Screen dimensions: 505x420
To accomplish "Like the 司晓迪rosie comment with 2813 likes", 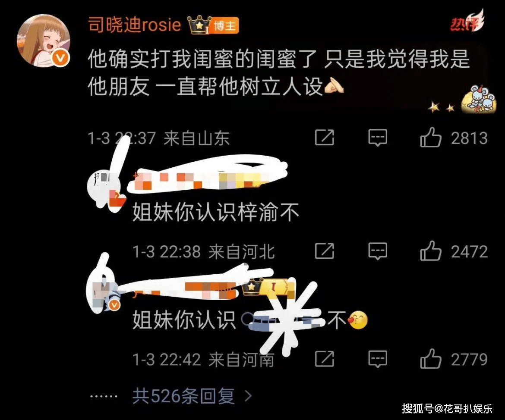I will (x=430, y=137).
